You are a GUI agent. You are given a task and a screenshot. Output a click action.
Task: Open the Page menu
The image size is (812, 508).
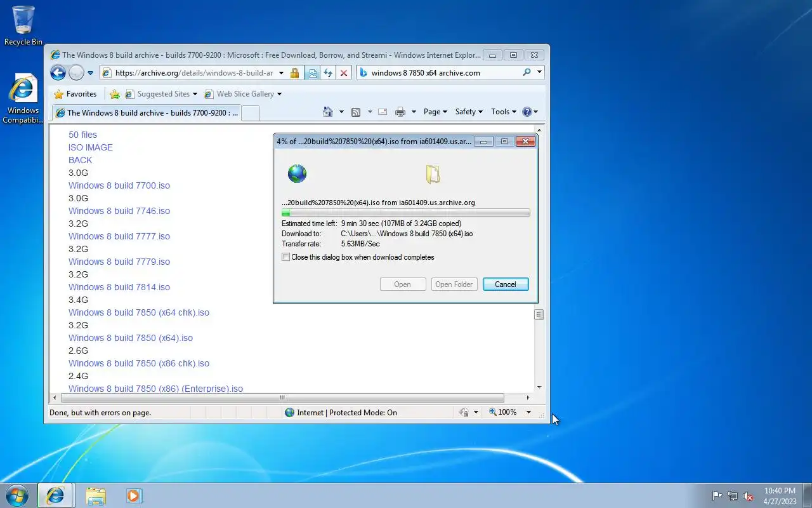coord(435,112)
